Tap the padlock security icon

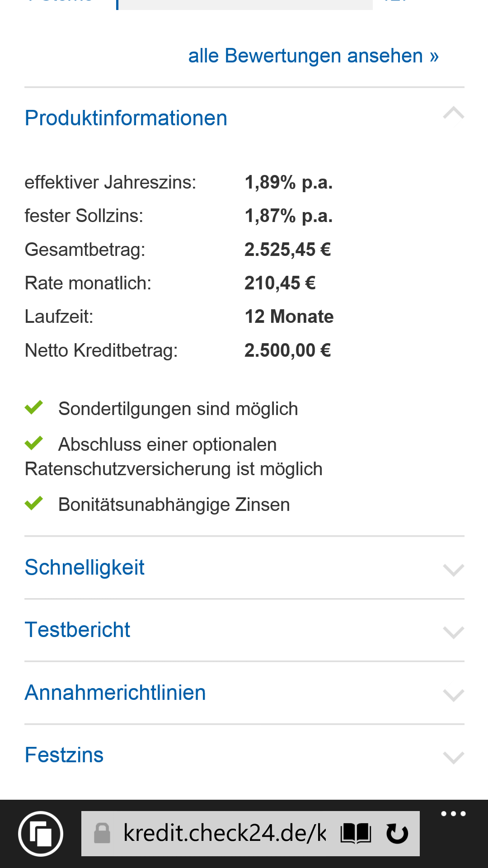(x=102, y=833)
